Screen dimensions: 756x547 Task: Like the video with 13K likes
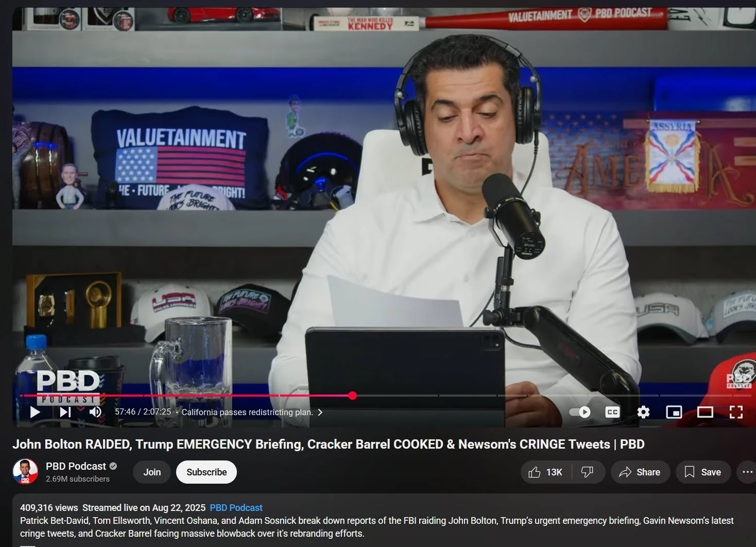pyautogui.click(x=546, y=472)
